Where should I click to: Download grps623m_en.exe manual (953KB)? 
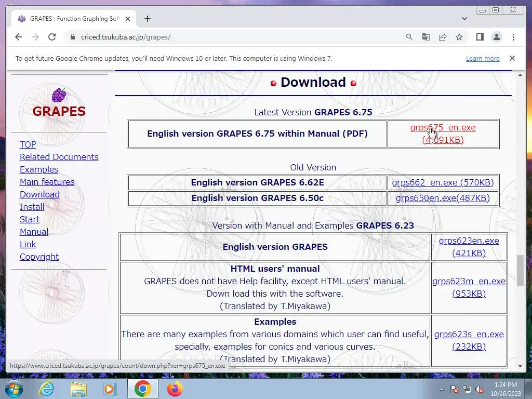469,287
